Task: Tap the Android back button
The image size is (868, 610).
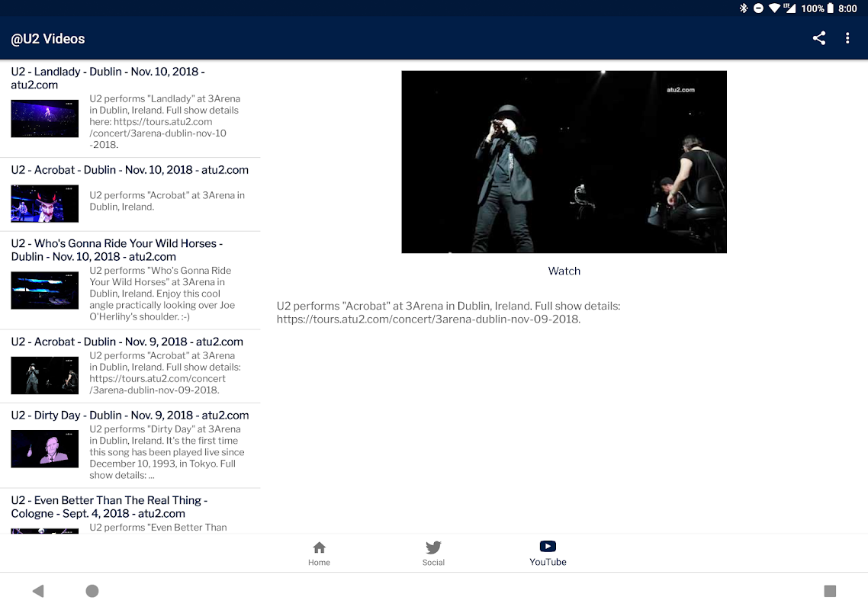Action: point(37,591)
